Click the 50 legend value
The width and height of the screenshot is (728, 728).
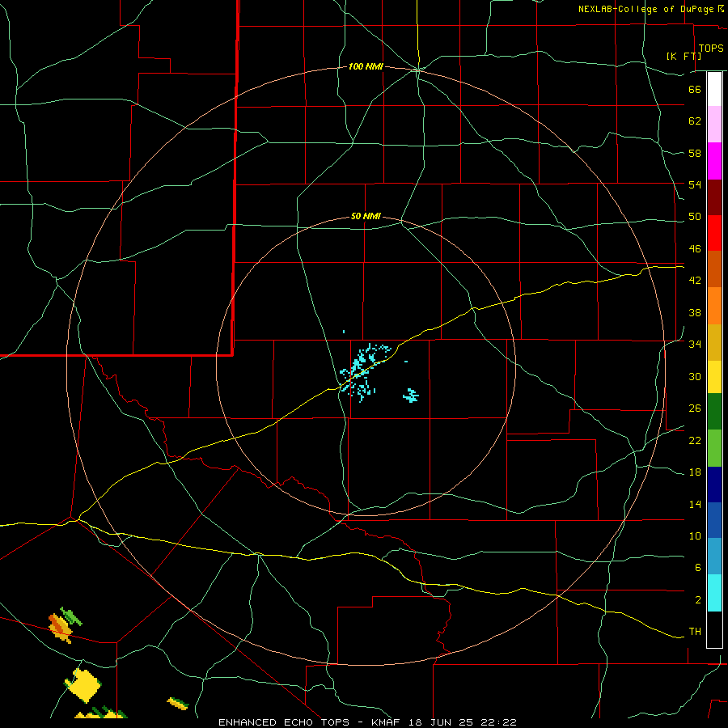click(x=695, y=217)
